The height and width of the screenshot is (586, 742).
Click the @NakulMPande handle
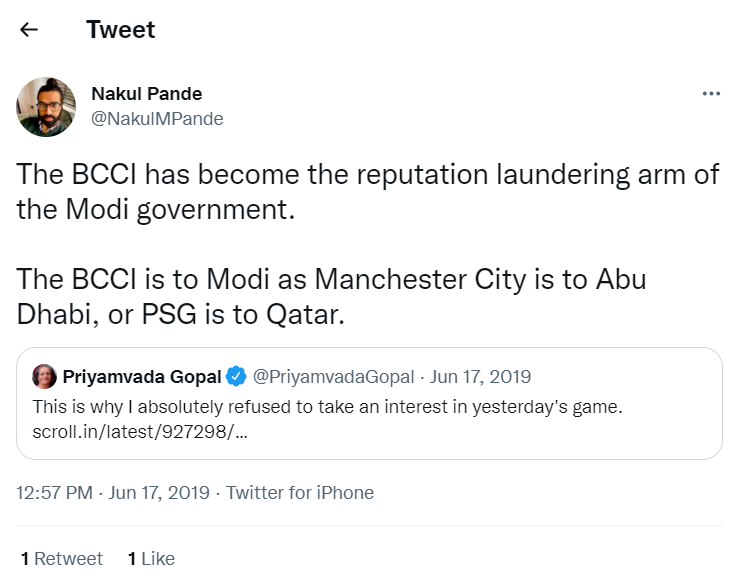click(157, 119)
